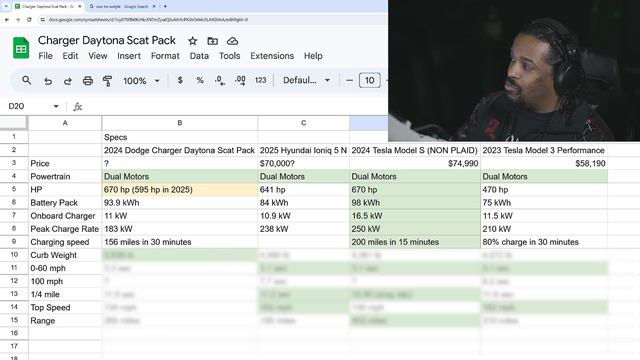
Task: View site information icon in address bar
Action: coord(42,20)
